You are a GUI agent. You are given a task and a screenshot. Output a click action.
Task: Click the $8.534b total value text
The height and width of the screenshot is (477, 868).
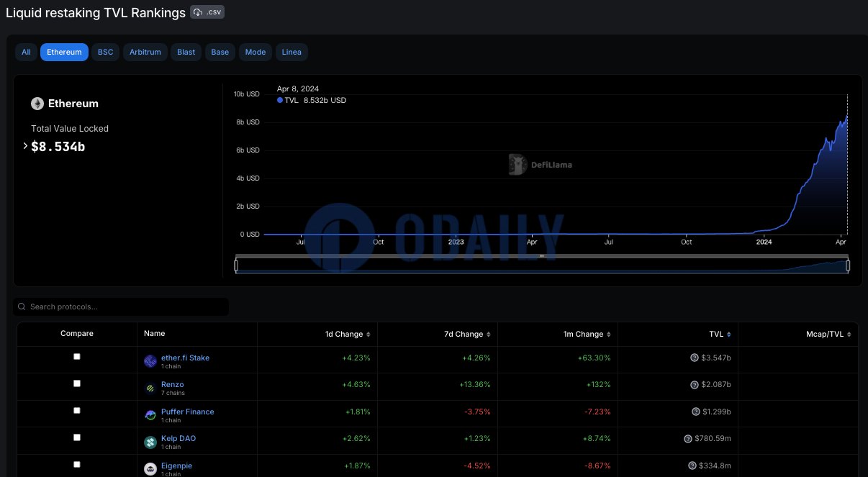point(58,146)
